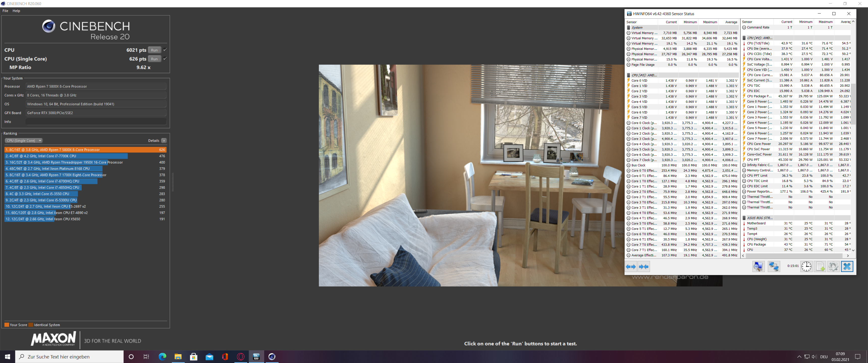Toggle CPU (Single Core) test checkbox

coord(165,58)
